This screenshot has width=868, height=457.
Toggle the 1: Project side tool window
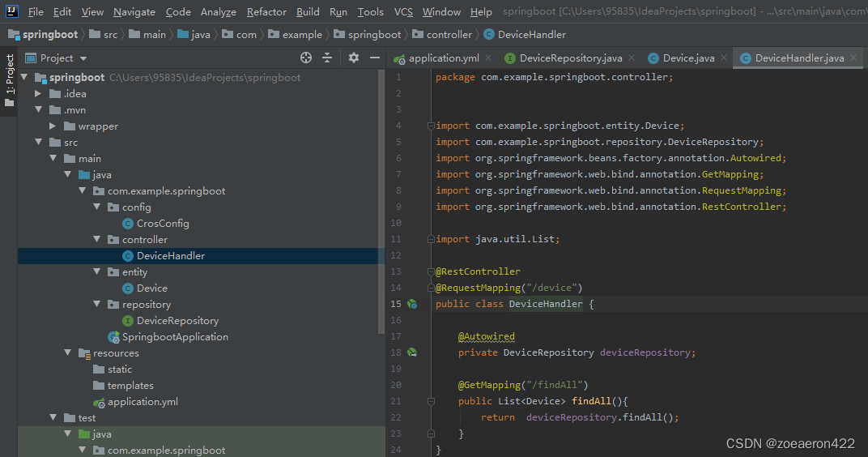coord(9,81)
